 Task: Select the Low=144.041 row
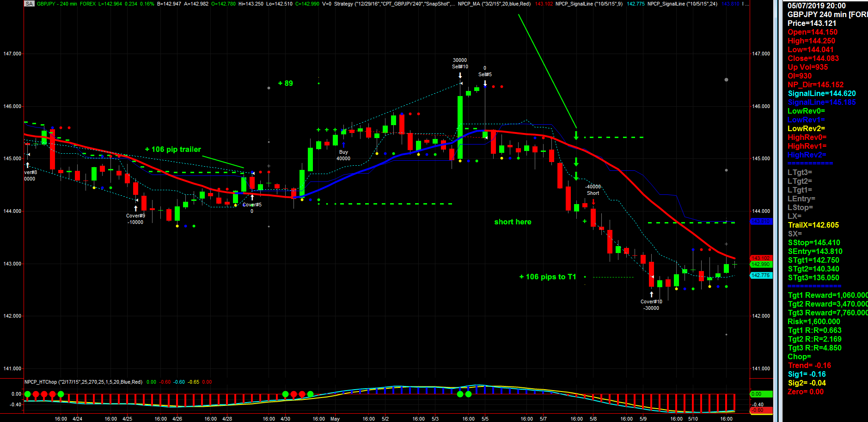(x=811, y=49)
